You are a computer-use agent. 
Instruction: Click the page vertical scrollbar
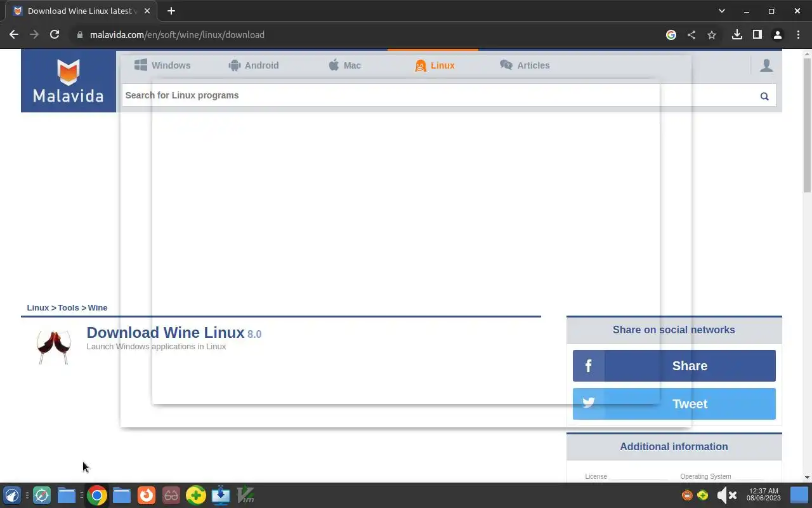coord(807,124)
